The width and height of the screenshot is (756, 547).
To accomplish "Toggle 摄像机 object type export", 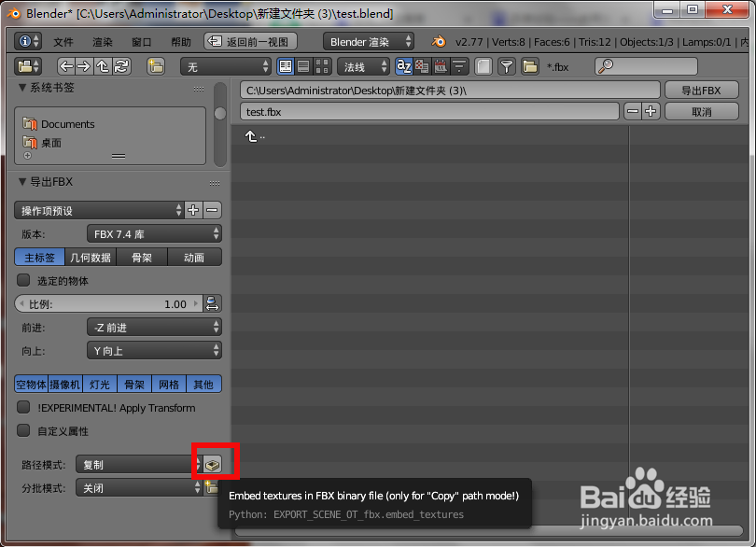I will pos(65,384).
